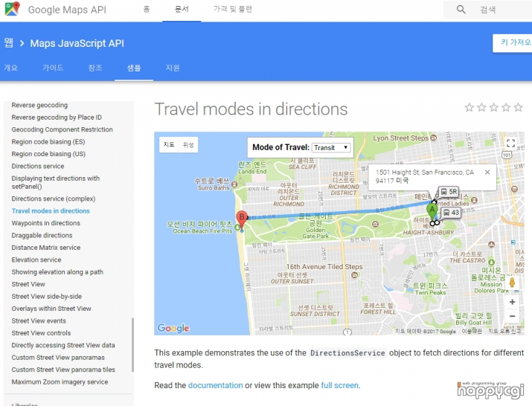Screen dimensions: 532x406
Task: Click the Sutro Baths place icon
Action: tap(234, 184)
